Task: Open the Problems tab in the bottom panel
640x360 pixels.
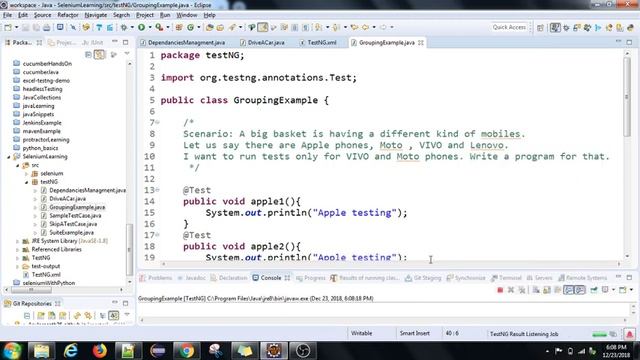Action: pos(156,278)
